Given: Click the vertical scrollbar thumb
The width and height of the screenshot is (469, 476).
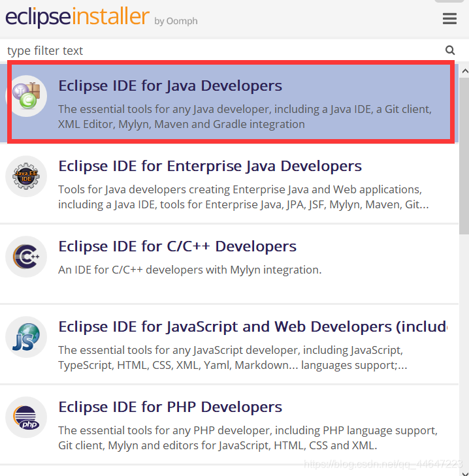Looking at the screenshot, I should tap(464, 156).
